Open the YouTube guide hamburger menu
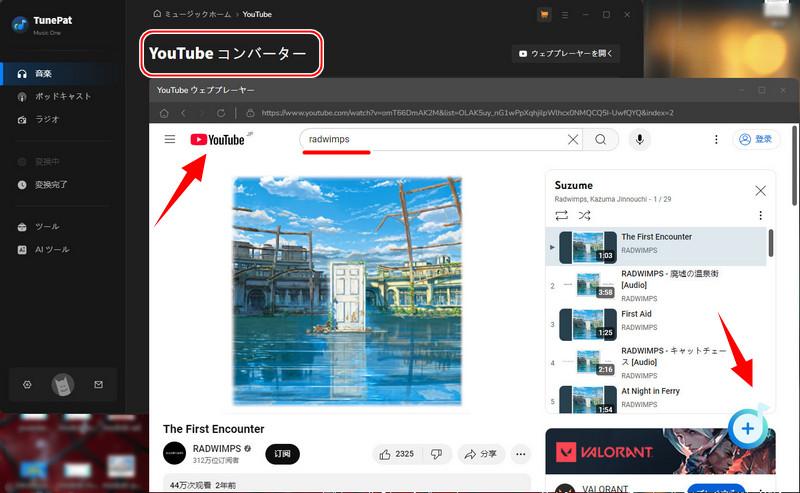 click(x=170, y=139)
